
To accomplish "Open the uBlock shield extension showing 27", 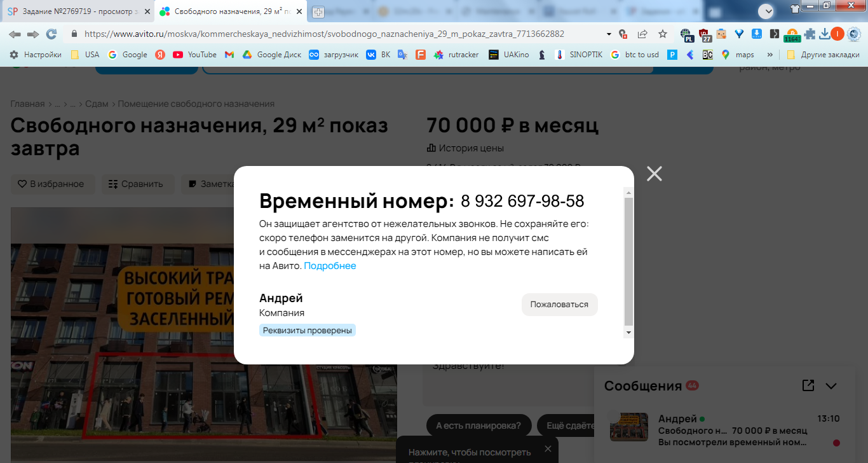I will click(x=705, y=34).
